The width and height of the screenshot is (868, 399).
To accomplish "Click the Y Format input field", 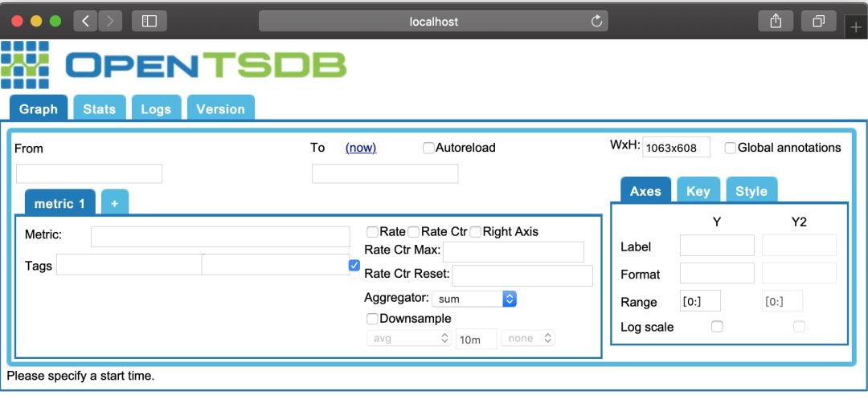I will pos(717,273).
